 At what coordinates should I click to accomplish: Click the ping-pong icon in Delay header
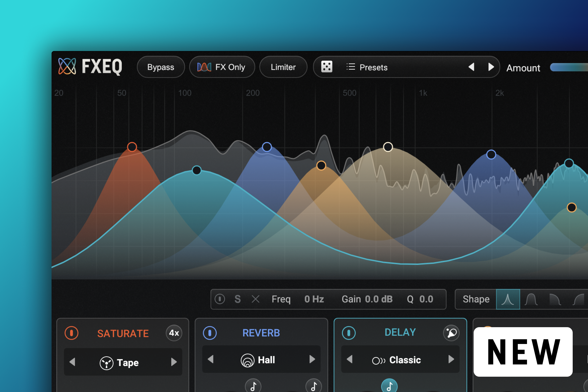click(x=451, y=333)
